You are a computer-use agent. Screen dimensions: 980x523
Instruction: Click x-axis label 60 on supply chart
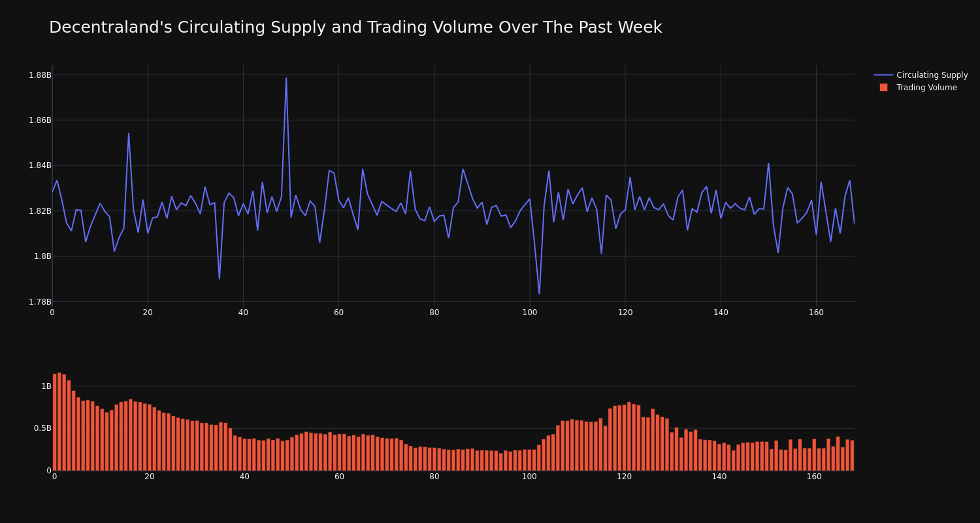click(x=338, y=312)
